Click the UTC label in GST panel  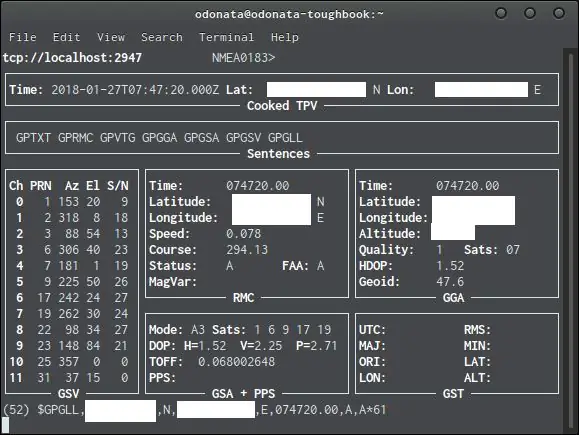[372, 330]
